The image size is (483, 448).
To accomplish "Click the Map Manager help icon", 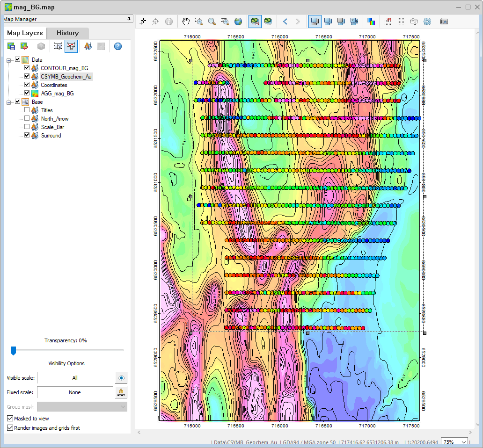I will [117, 46].
